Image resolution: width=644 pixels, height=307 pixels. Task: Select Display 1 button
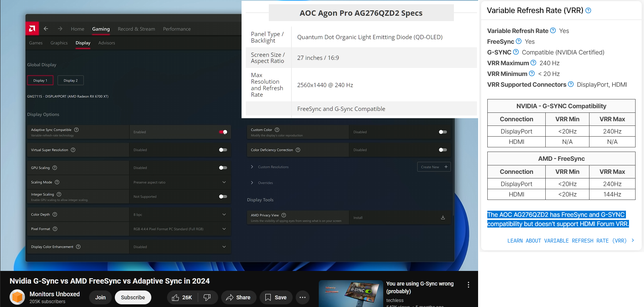(40, 81)
